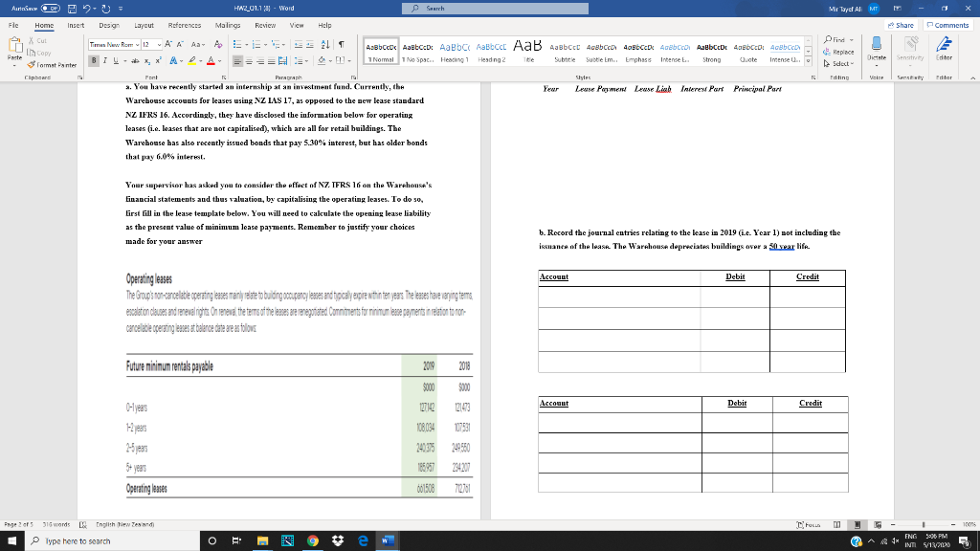Switch to the Insert tab

[76, 25]
